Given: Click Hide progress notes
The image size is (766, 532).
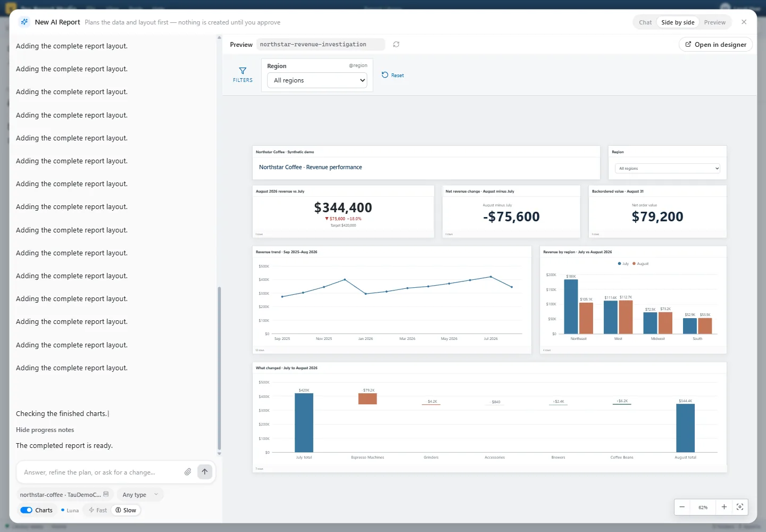Looking at the screenshot, I should point(45,430).
